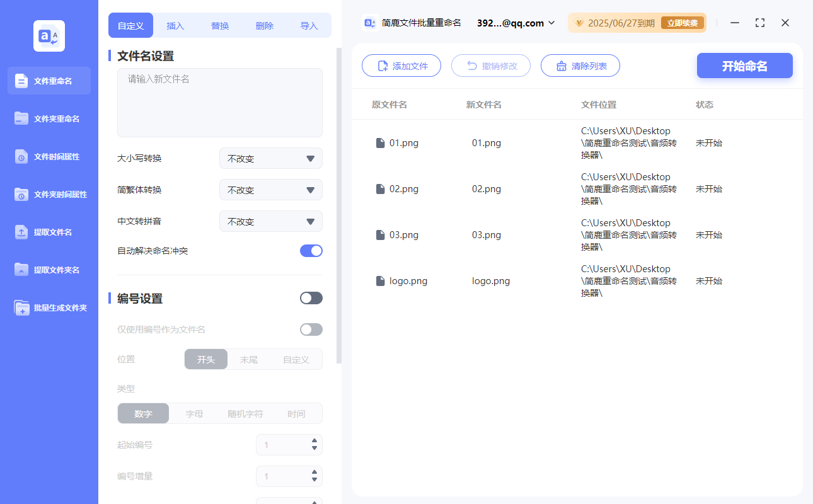Open the 大小写转换 dropdown
Screen dimensions: 813x504
pyautogui.click(x=270, y=158)
